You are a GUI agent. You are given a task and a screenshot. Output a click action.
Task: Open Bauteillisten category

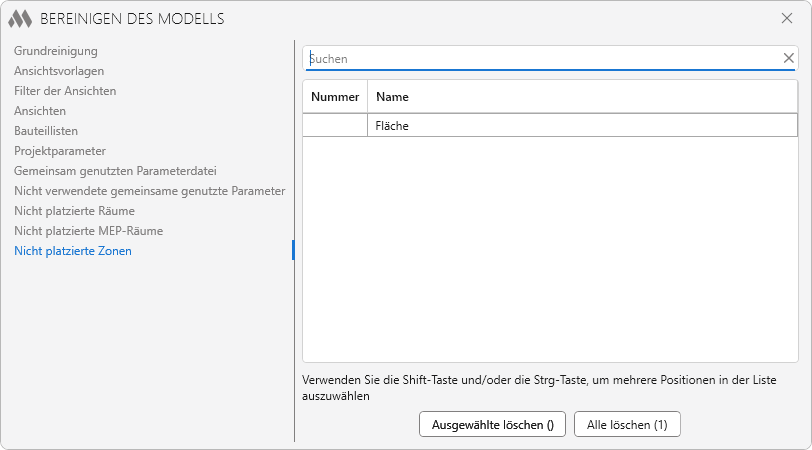(x=46, y=131)
